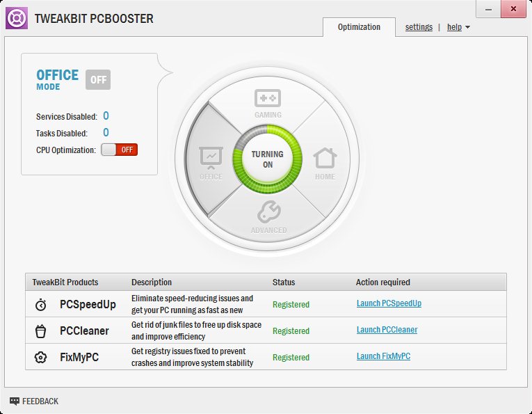The width and height of the screenshot is (532, 414).
Task: Click the PCSpeedUp description text
Action: tap(192, 304)
